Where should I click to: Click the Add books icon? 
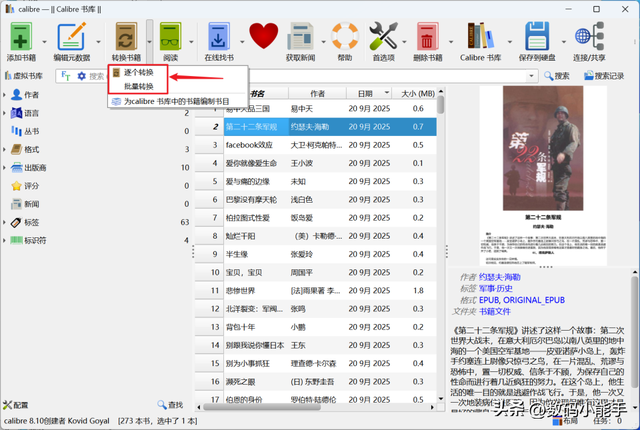point(21,37)
